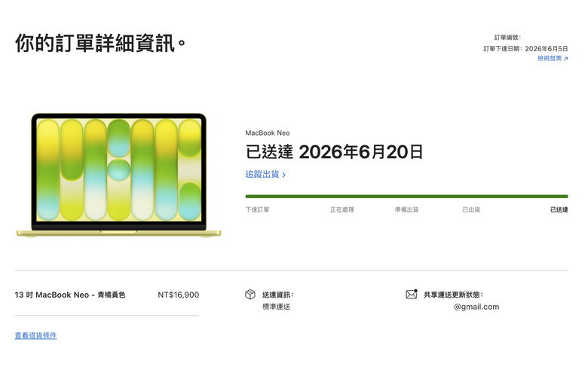The width and height of the screenshot is (588, 376).
Task: Click the package box icon by 送達資訊
Action: click(x=250, y=295)
